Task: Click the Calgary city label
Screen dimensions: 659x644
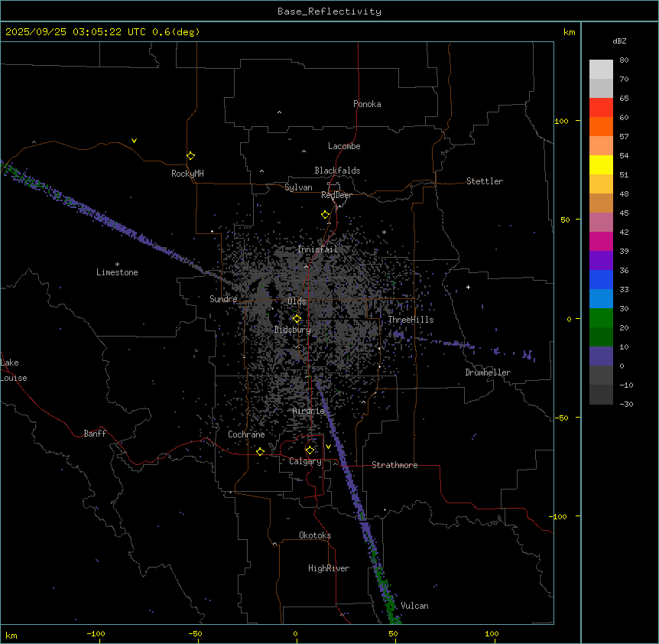Action: [x=305, y=461]
